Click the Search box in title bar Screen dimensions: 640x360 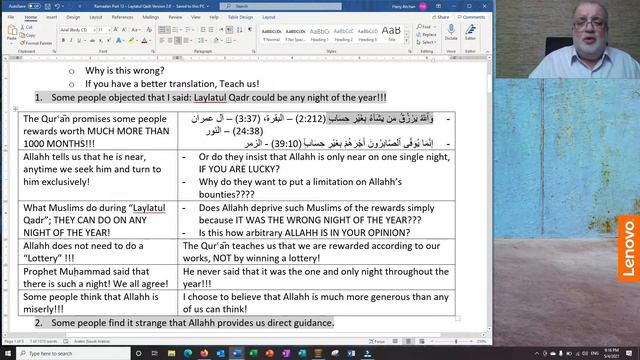coord(281,6)
